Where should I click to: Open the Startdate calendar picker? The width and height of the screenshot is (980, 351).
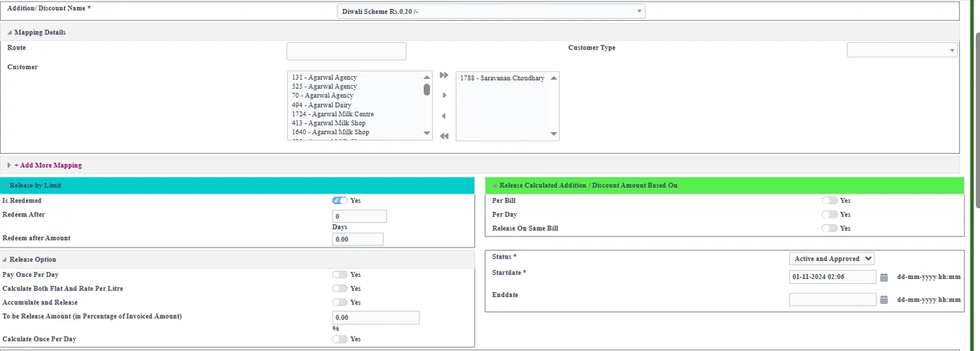(x=884, y=277)
